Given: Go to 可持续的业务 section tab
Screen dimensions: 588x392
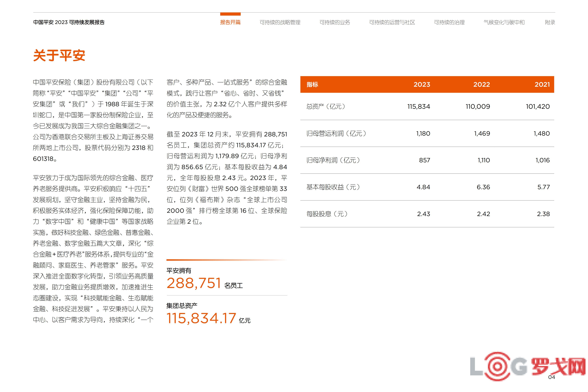Looking at the screenshot, I should [334, 22].
